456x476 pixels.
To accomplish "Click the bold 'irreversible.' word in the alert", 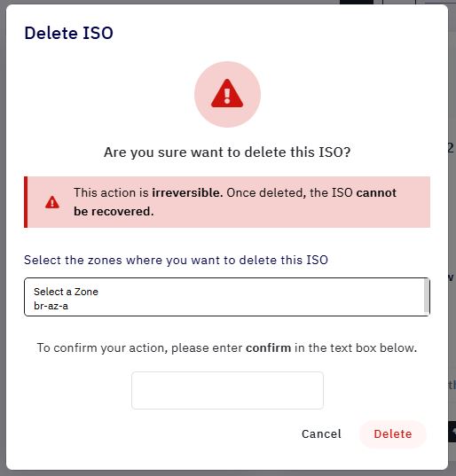I will pos(187,192).
